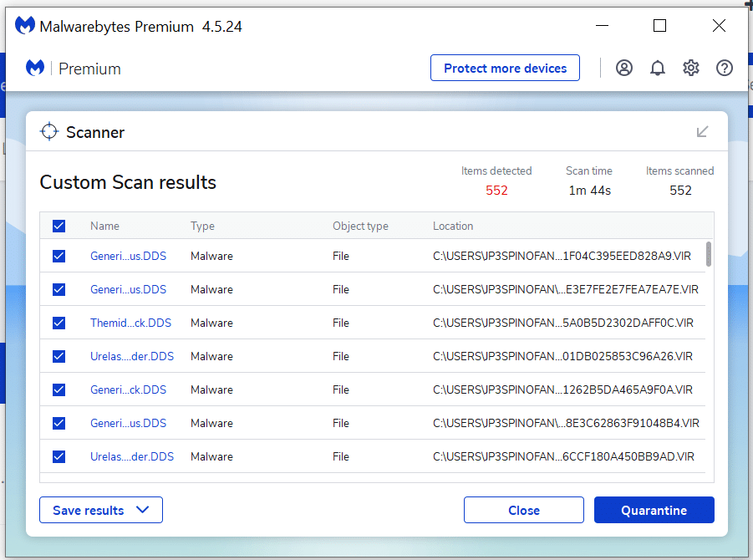
Task: Toggle the select-all header checkbox
Action: [x=59, y=226]
